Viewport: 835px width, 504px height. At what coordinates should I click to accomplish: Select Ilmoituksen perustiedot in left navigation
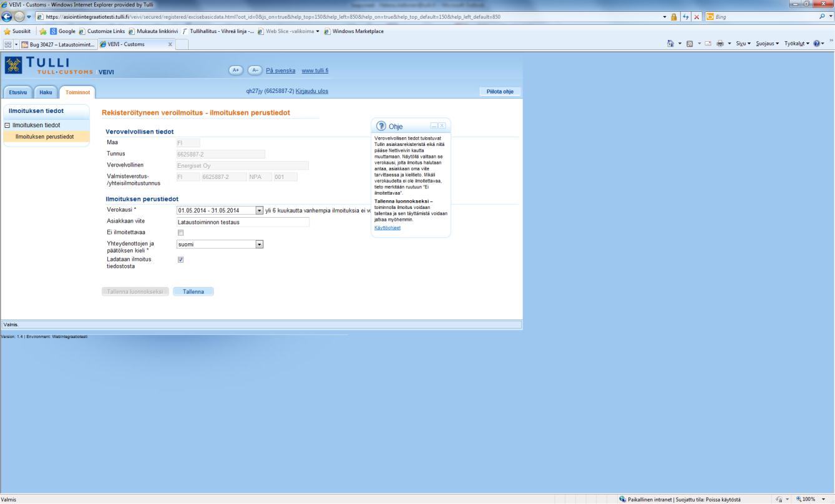pos(47,136)
